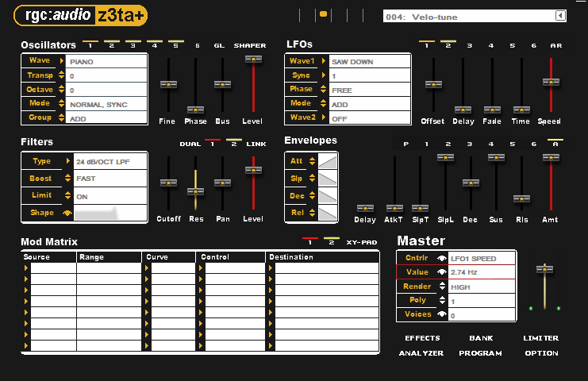Change the LFO Mode up/down arrows
Image resolution: width=588 pixels, height=381 pixels.
(323, 103)
